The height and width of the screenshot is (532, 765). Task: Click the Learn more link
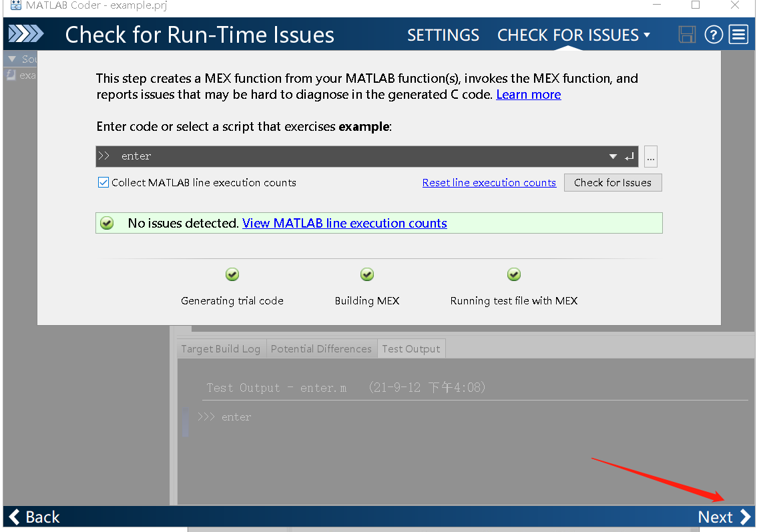[x=529, y=94]
